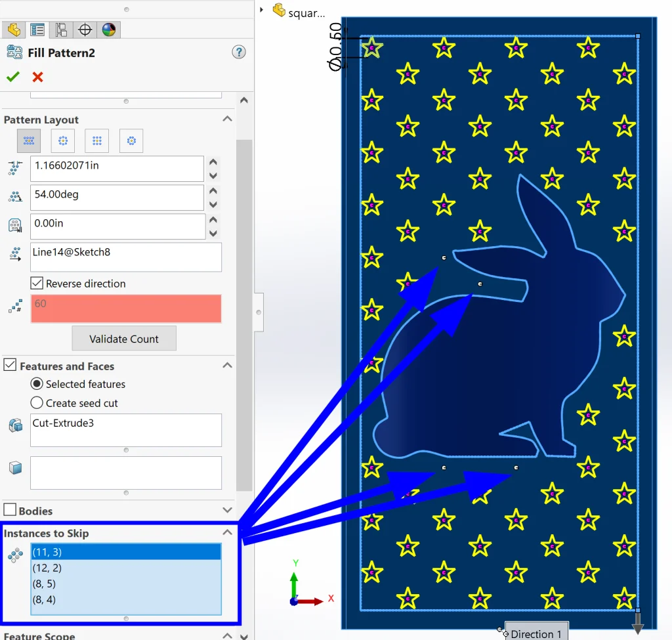Select the squar... part in flyout tree
This screenshot has height=640, width=672.
point(299,11)
